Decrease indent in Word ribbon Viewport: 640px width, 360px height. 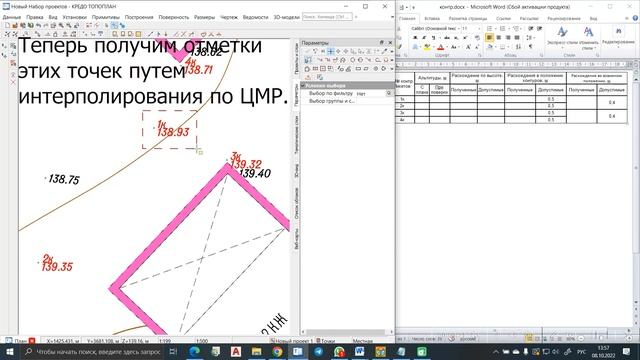[x=531, y=28]
